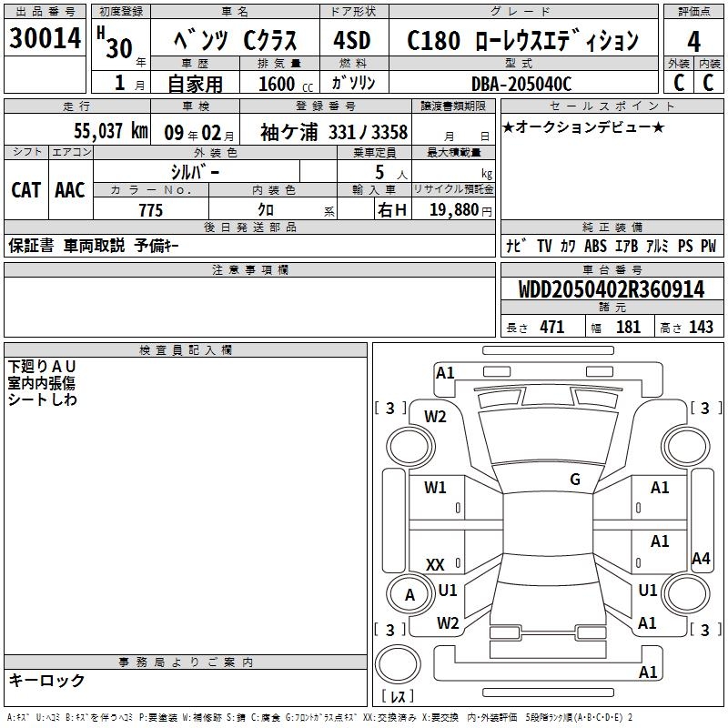Click the color number 775 field
Screen dimensions: 728x728
click(150, 210)
